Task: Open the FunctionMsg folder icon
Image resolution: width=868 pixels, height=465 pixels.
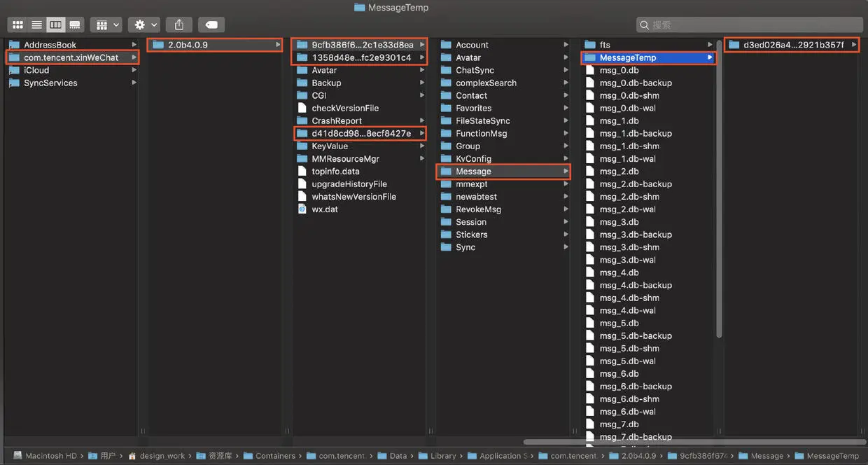Action: click(446, 133)
